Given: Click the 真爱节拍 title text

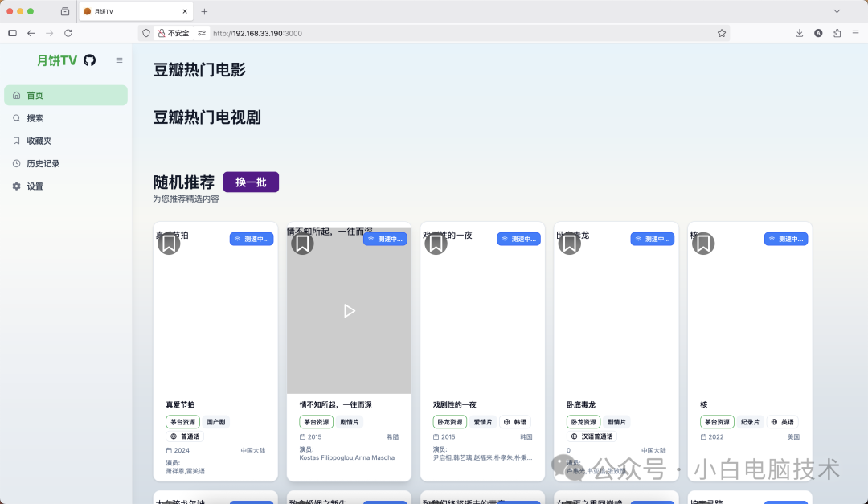Looking at the screenshot, I should point(180,405).
